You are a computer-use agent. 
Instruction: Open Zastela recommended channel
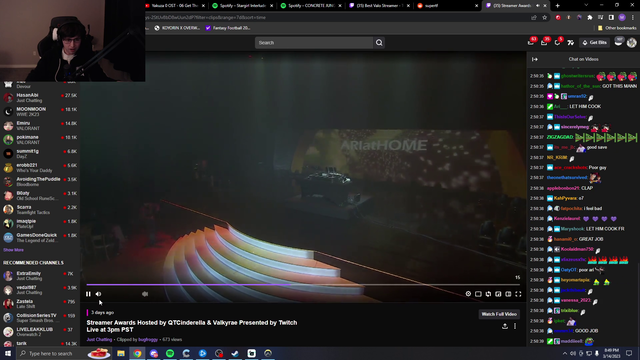(40, 304)
